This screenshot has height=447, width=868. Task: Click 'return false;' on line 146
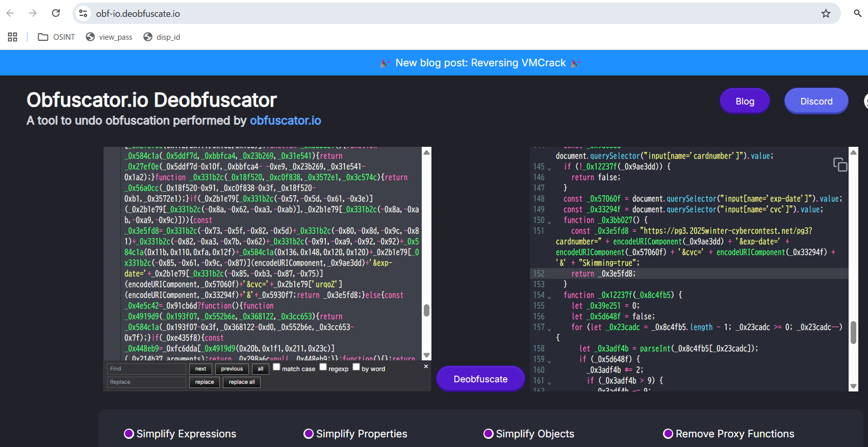click(x=596, y=177)
